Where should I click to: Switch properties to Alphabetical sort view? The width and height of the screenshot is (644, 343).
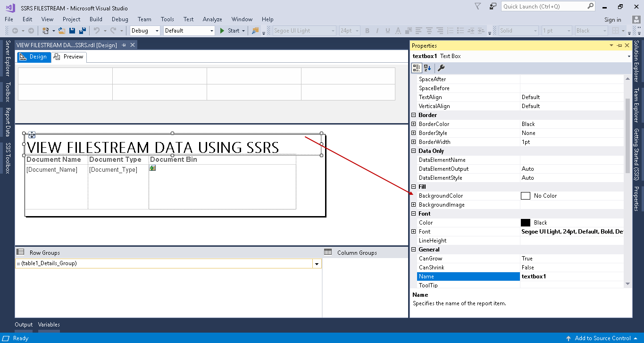click(427, 68)
